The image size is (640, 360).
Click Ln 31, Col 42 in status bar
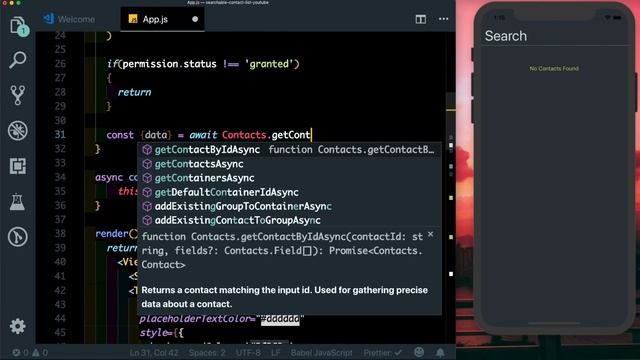click(x=154, y=352)
